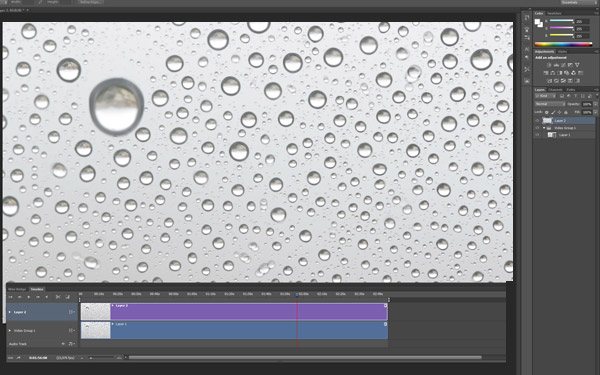Open Video Group 1 track filmstrip menu

coord(72,330)
